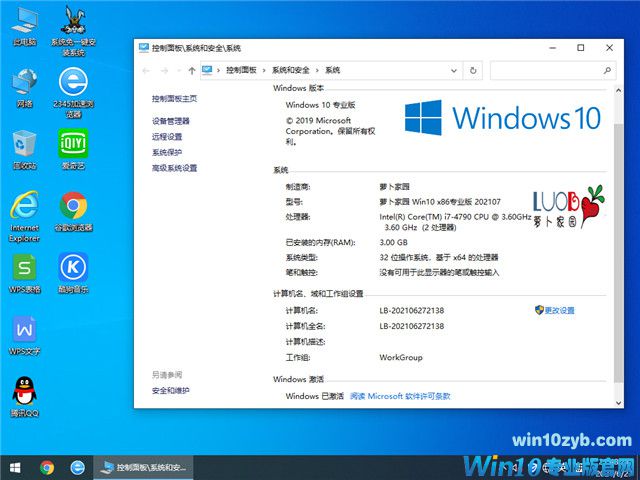This screenshot has width=640, height=480.
Task: Open the 此电脑 desktop icon
Action: [24, 25]
